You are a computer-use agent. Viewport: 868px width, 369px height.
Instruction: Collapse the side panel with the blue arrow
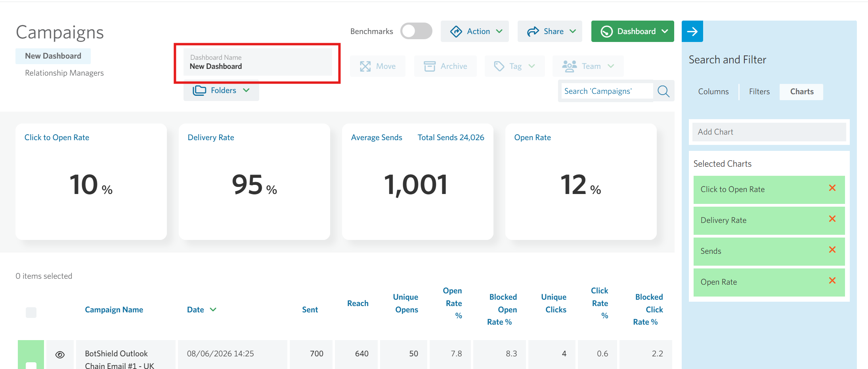click(692, 31)
